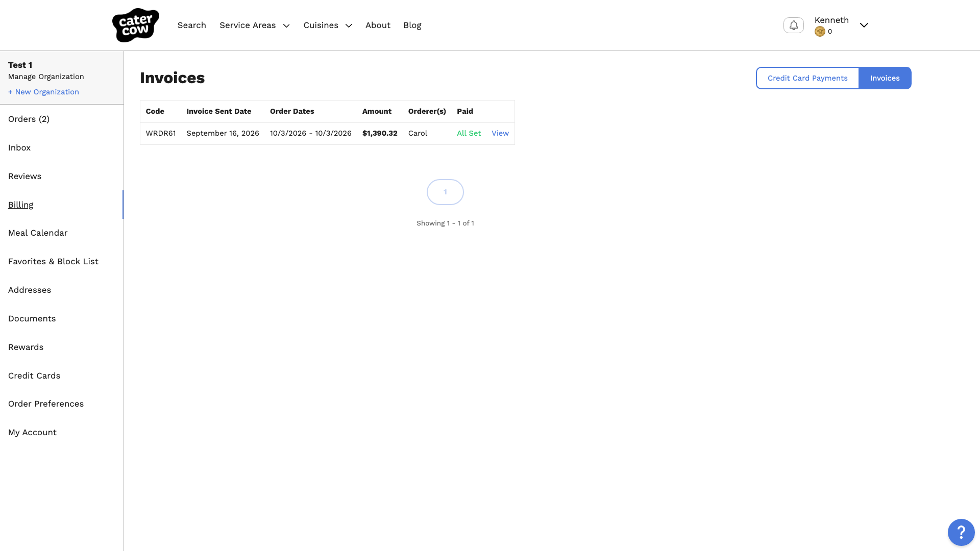Click the Invoice Sent Date column header

[219, 111]
